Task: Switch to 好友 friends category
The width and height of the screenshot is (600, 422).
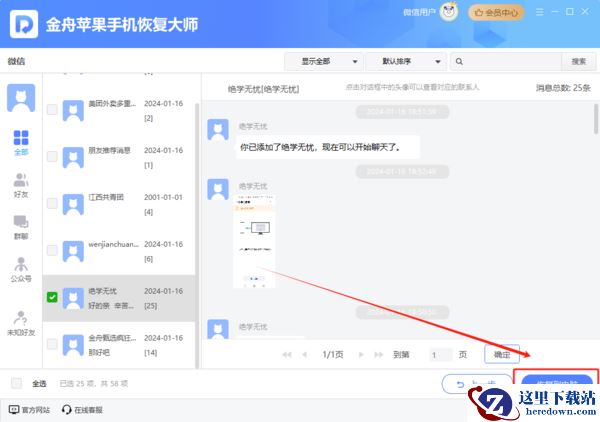Action: click(21, 185)
